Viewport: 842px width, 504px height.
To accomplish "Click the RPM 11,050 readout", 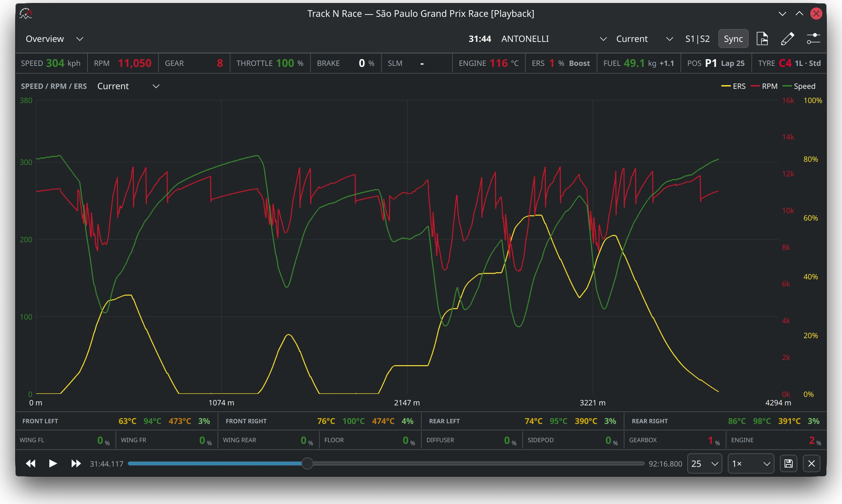I will click(123, 63).
